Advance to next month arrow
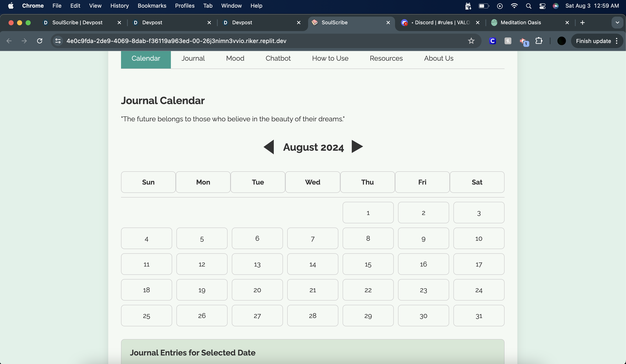626x364 pixels. pos(357,147)
